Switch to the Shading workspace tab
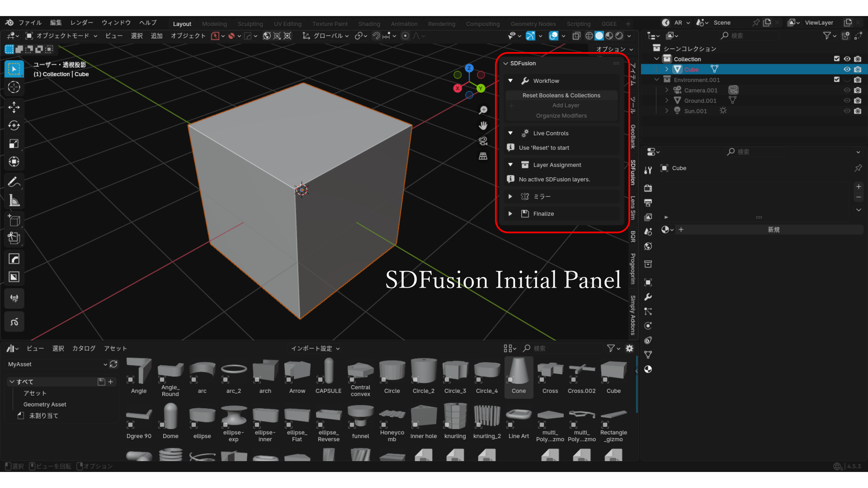The image size is (868, 488). pos(369,24)
